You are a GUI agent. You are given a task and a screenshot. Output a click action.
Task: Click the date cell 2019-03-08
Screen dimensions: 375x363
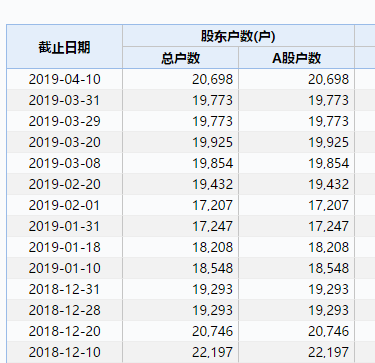coord(64,163)
